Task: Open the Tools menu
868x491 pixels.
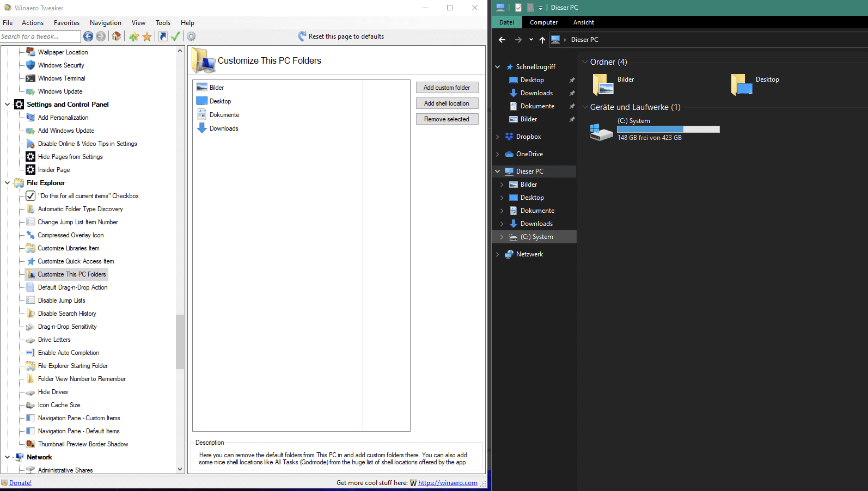Action: tap(163, 23)
